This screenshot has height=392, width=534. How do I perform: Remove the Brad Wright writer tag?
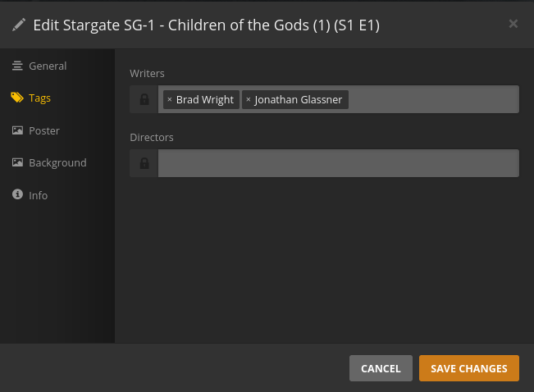[169, 100]
